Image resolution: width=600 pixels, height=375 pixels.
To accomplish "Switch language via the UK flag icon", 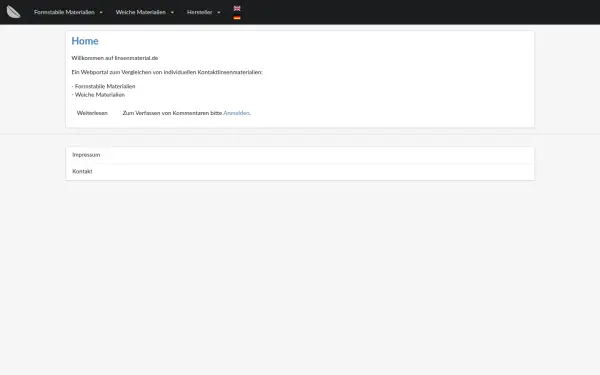I will pyautogui.click(x=237, y=8).
